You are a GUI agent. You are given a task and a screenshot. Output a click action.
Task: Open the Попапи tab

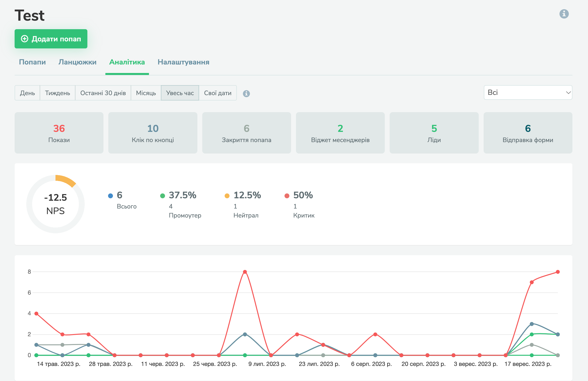(x=32, y=62)
